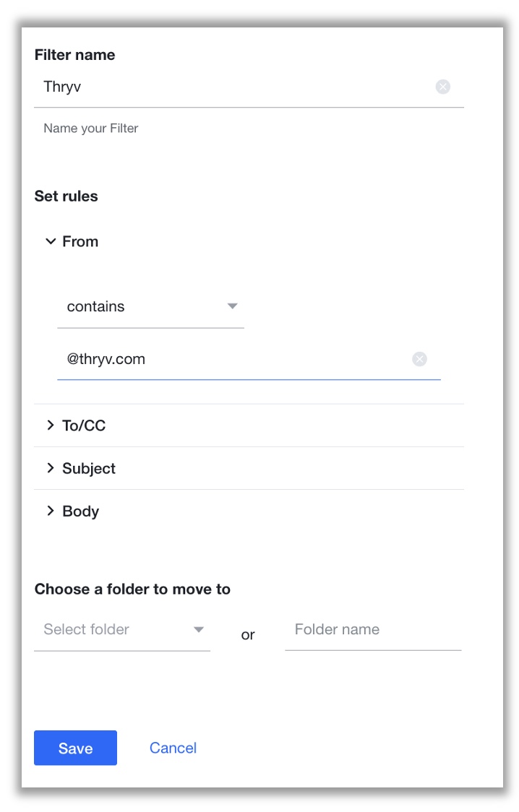Click the chevron arrow beside Body
The height and width of the screenshot is (812, 519).
[51, 511]
